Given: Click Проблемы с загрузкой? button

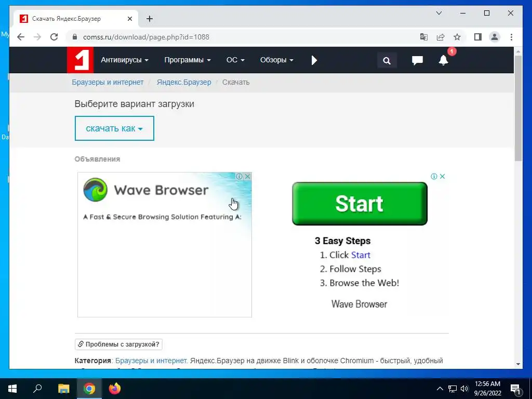Looking at the screenshot, I should 118,344.
